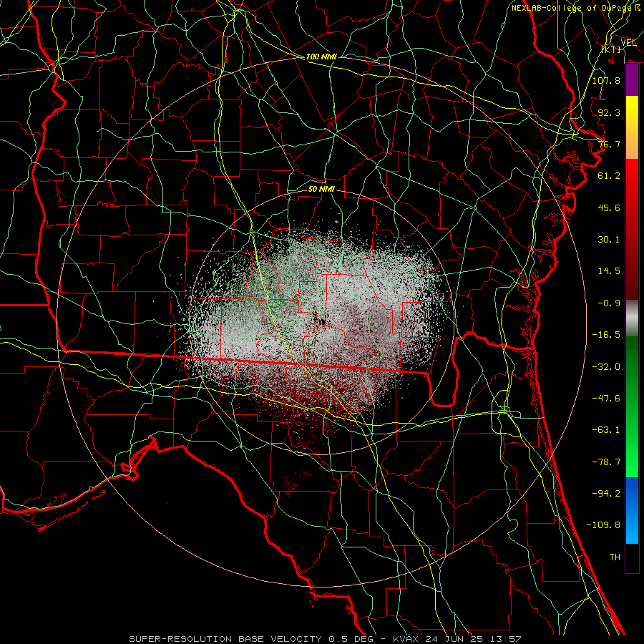Click the TH legend label

tap(615, 557)
